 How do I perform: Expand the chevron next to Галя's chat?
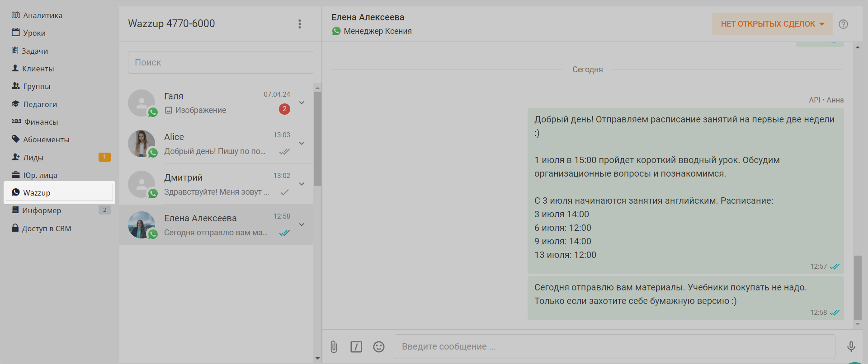302,103
